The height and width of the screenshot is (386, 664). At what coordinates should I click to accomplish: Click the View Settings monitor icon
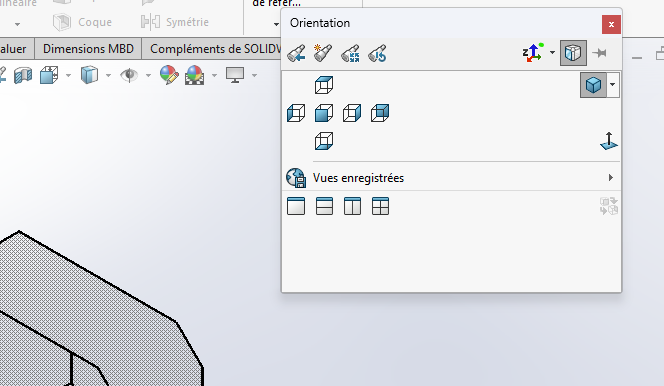[235, 75]
